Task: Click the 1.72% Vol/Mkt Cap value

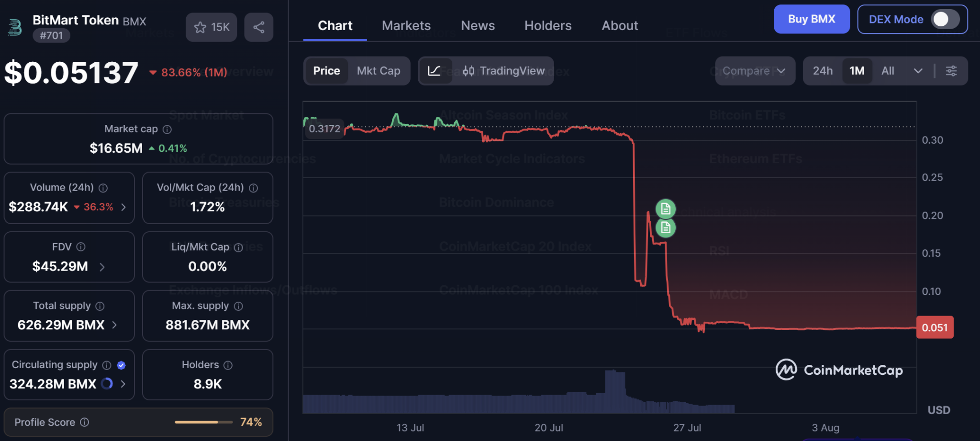Action: pyautogui.click(x=207, y=207)
